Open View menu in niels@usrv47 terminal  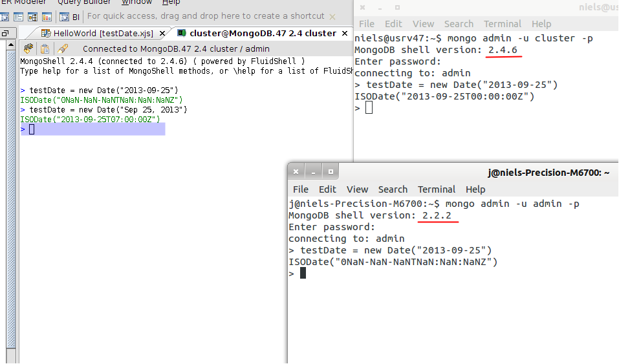pos(423,24)
